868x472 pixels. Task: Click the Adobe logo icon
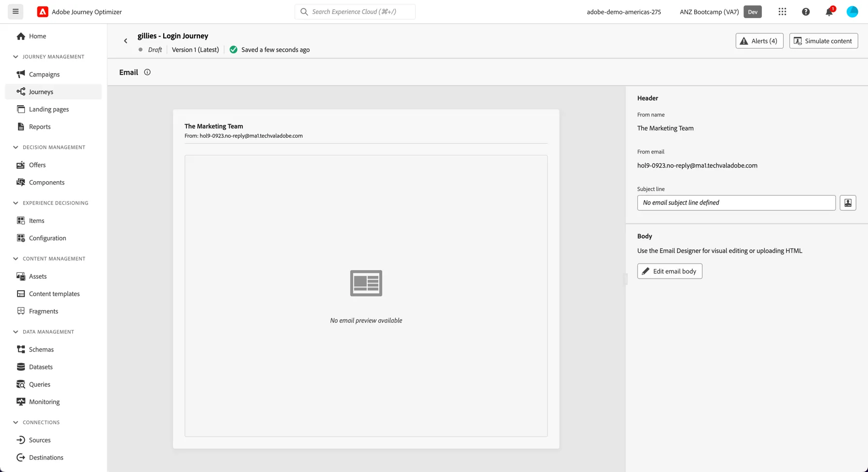click(43, 12)
